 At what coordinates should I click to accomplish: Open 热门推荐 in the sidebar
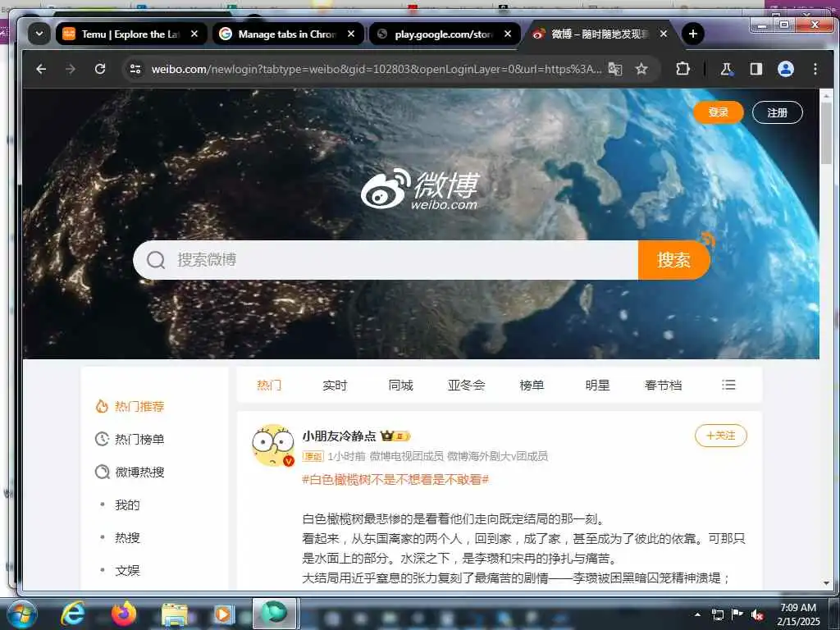click(130, 407)
